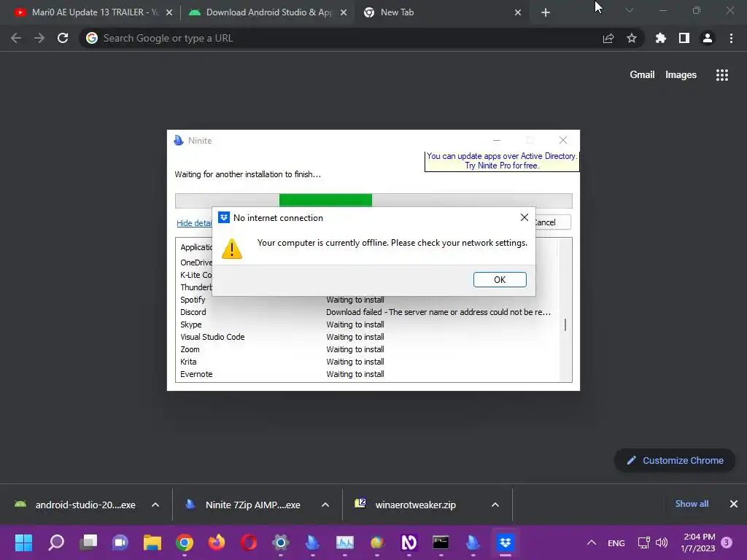Close the New Tab tab

[x=518, y=13]
